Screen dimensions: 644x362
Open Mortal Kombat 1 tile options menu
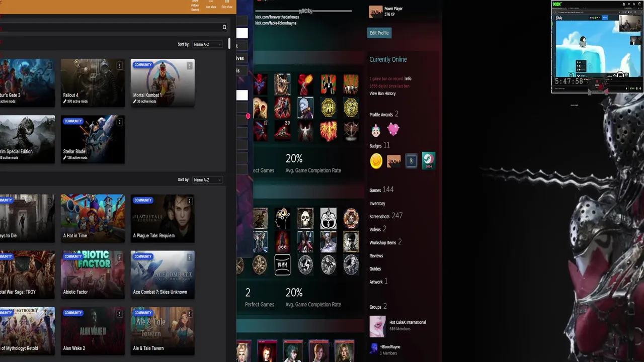(x=189, y=66)
